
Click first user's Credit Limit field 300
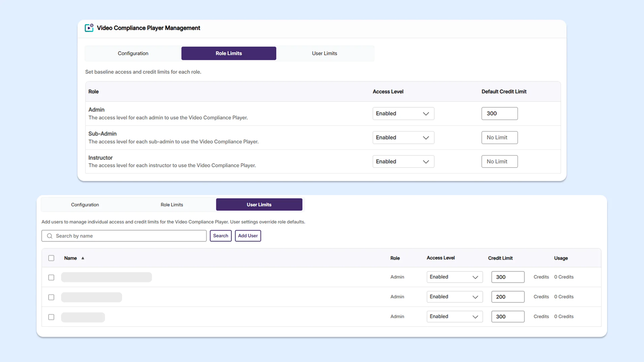coord(508,277)
